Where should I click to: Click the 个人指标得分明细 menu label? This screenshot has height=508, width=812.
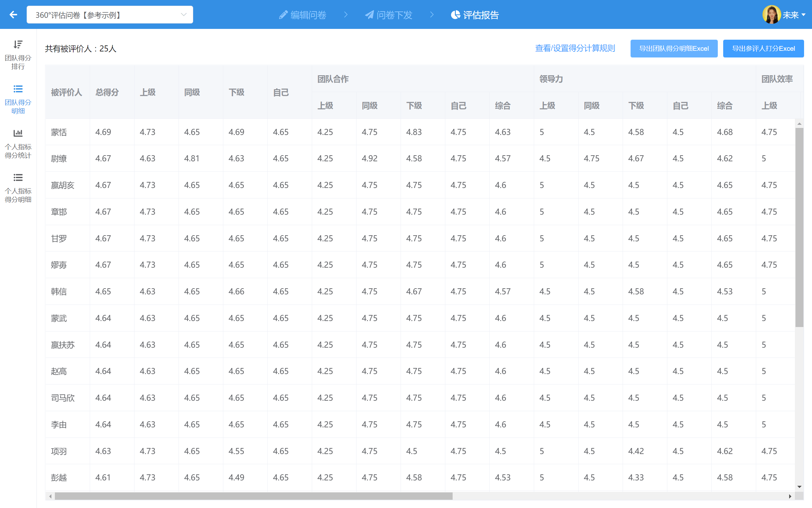pos(18,195)
